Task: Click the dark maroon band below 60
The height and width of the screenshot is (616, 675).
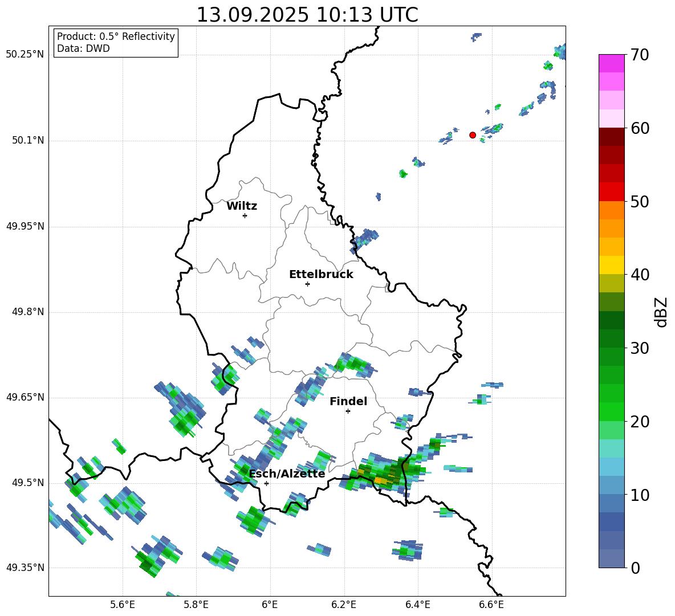Action: click(612, 137)
